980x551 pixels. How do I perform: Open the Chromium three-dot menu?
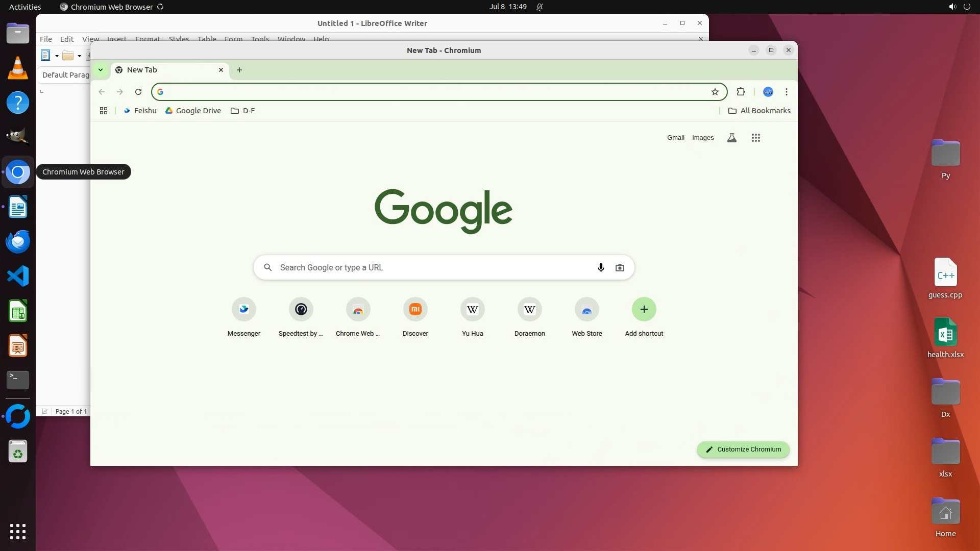pos(786,92)
